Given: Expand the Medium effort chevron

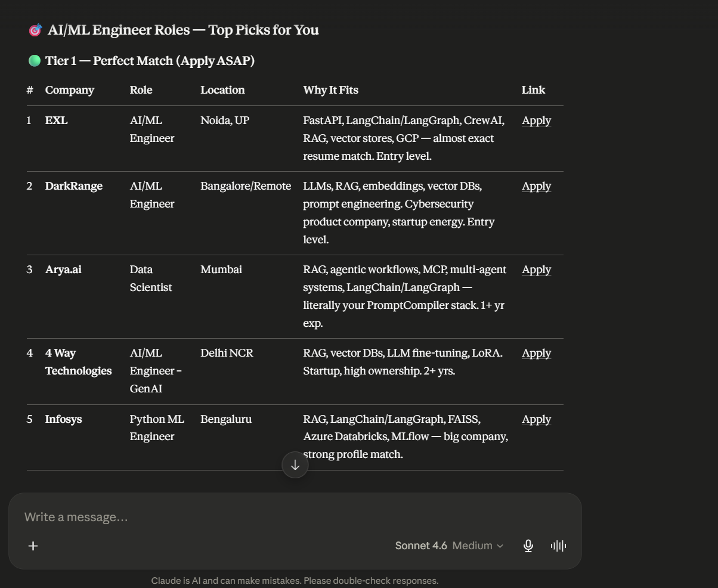Looking at the screenshot, I should pyautogui.click(x=500, y=546).
